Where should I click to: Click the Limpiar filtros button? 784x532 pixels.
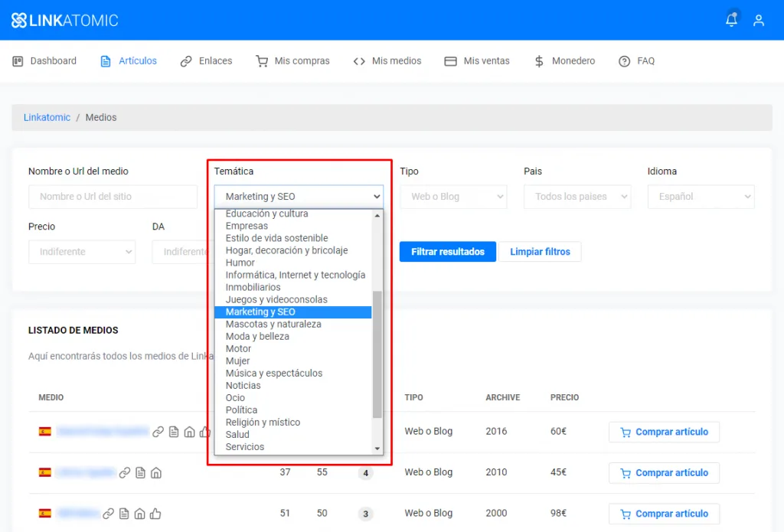(x=540, y=252)
